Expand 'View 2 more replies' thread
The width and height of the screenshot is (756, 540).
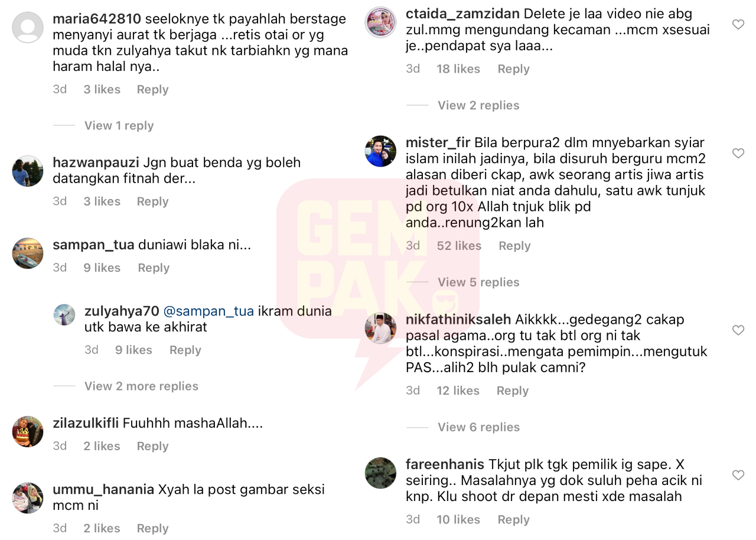point(141,386)
